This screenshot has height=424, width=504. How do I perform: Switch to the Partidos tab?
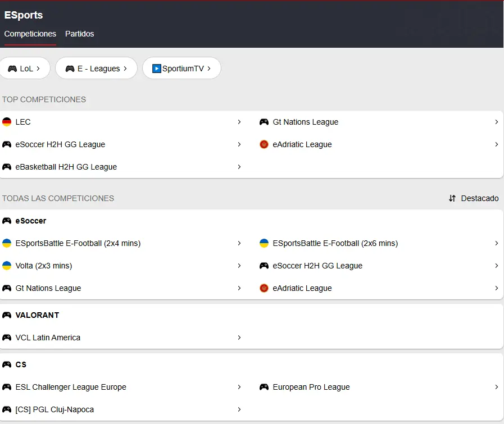(x=80, y=34)
